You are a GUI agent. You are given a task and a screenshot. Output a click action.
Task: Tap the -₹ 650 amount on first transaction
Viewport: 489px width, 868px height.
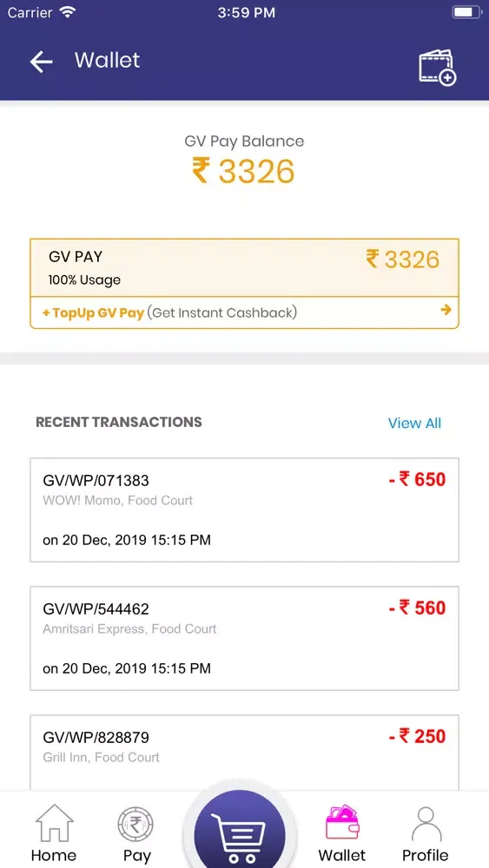click(417, 479)
